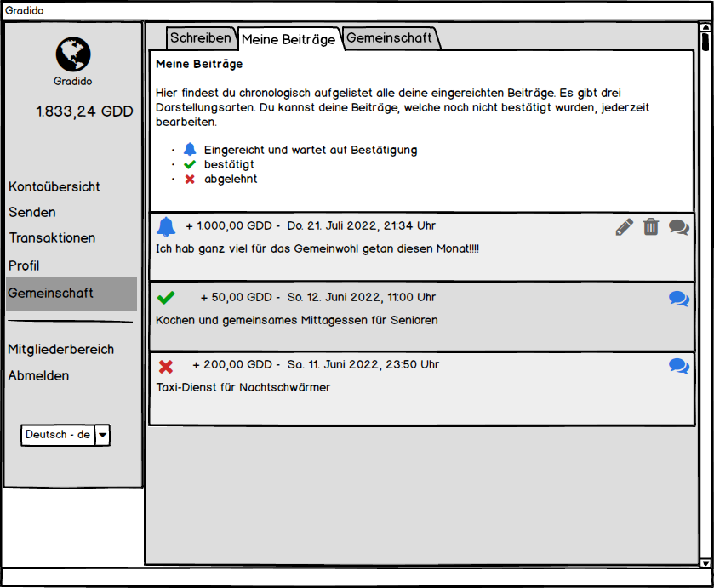Switch to the Gemeinschaft tab
Image resolution: width=714 pixels, height=588 pixels.
tap(390, 37)
